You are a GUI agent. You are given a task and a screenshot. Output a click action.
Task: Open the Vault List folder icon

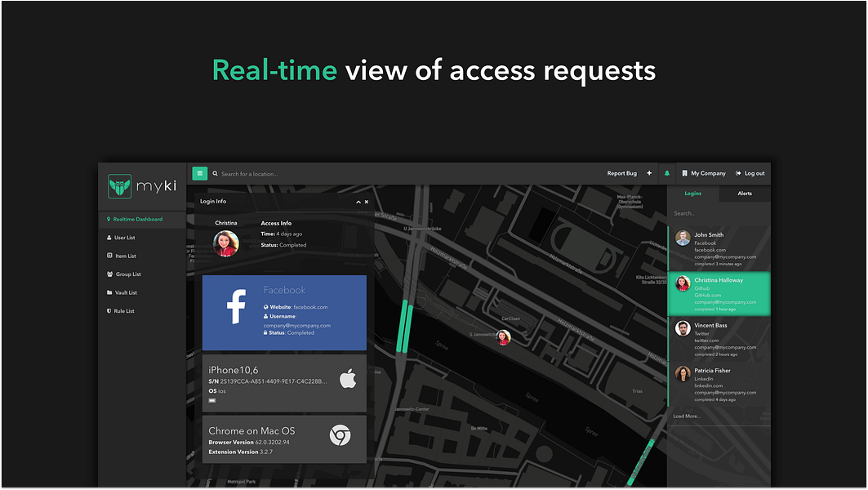[x=109, y=292]
